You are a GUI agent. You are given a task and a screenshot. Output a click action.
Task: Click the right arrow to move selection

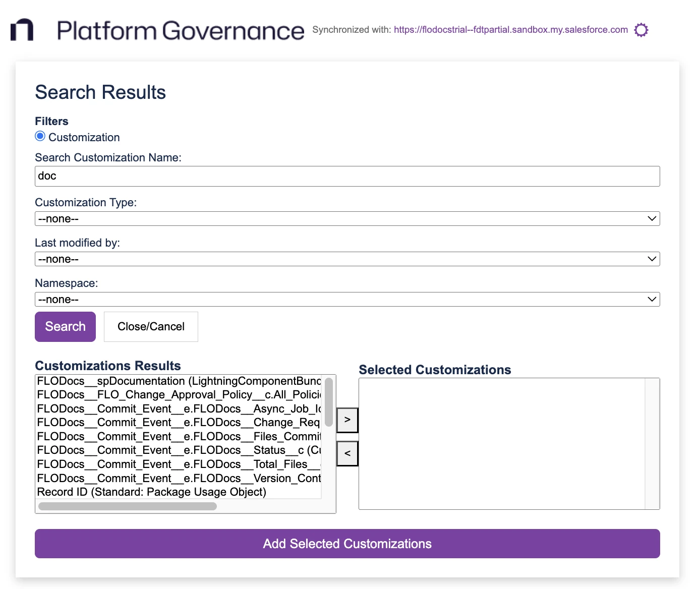click(x=347, y=420)
